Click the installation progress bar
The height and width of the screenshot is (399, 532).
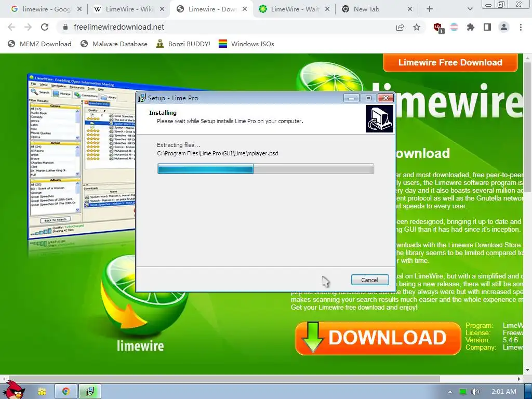265,169
